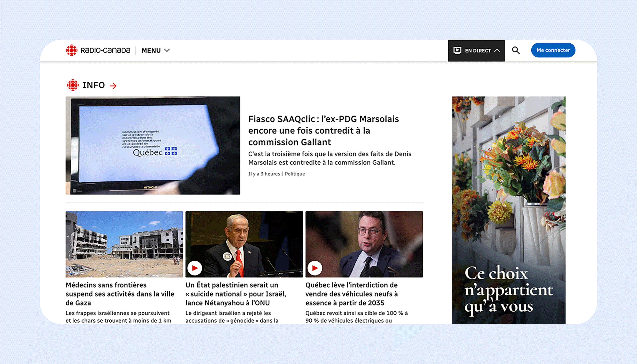
Task: Click the Me connecter button
Action: tap(553, 50)
